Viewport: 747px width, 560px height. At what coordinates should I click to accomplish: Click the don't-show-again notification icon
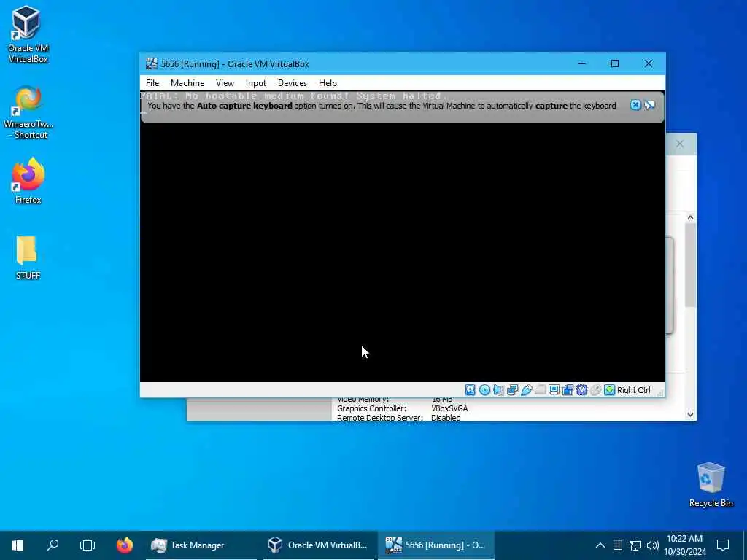coord(650,105)
